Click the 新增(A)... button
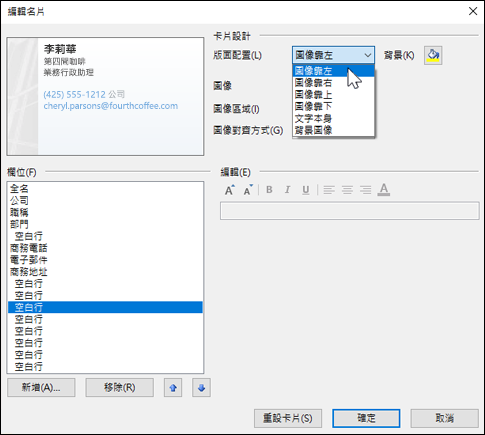The width and height of the screenshot is (485, 435). (x=41, y=388)
